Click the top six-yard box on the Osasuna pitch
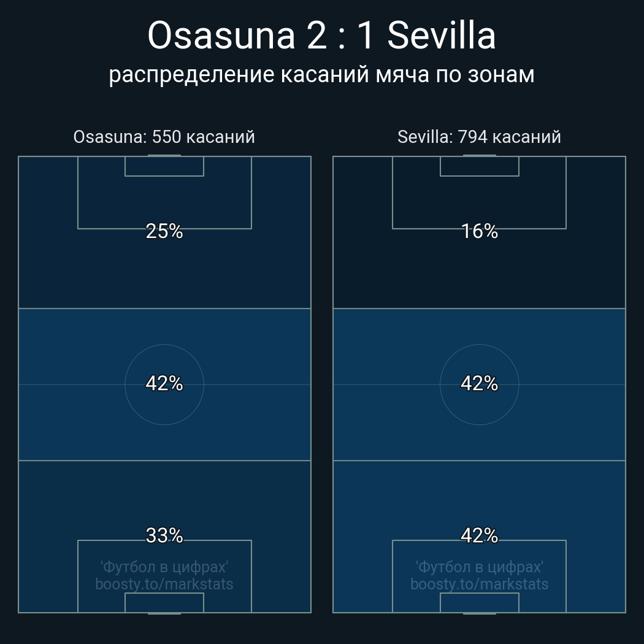Screen dimensions: 644x644 tap(164, 166)
